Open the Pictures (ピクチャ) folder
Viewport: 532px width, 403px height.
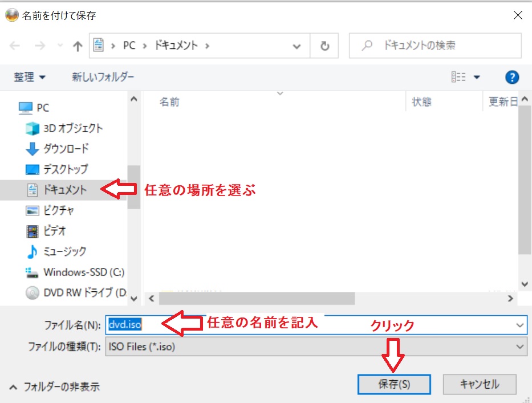click(67, 211)
